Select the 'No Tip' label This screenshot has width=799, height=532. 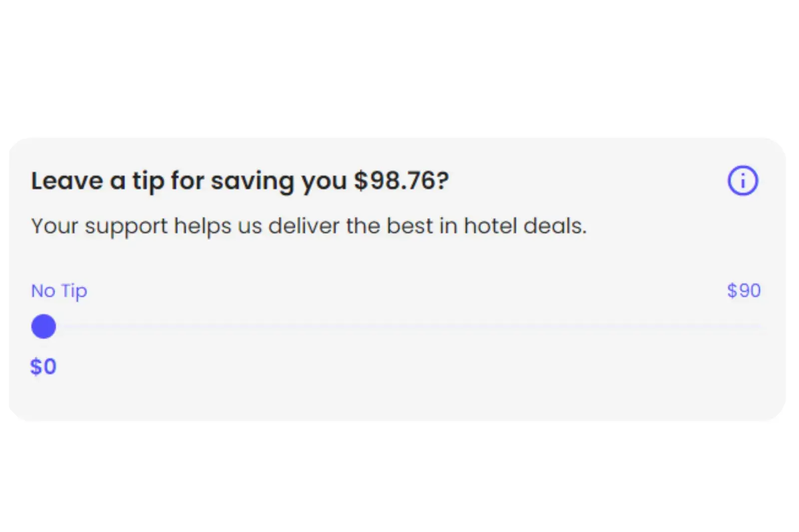[x=59, y=291]
